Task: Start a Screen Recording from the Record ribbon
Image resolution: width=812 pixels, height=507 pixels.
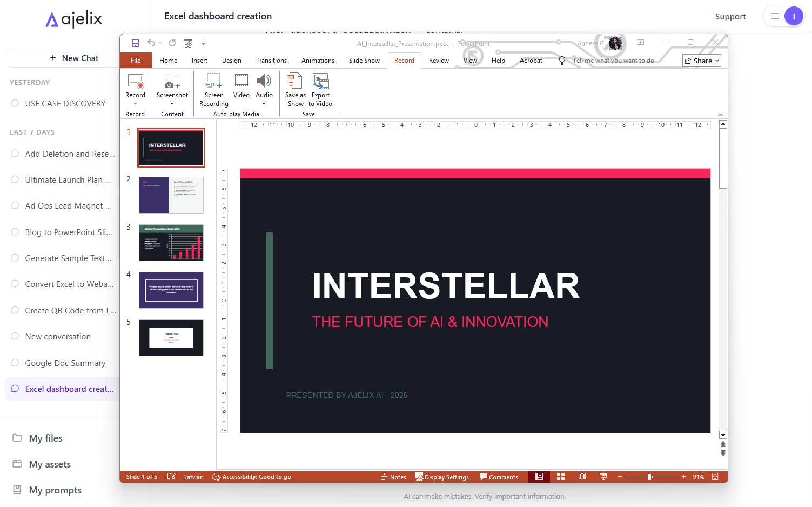Action: tap(214, 89)
